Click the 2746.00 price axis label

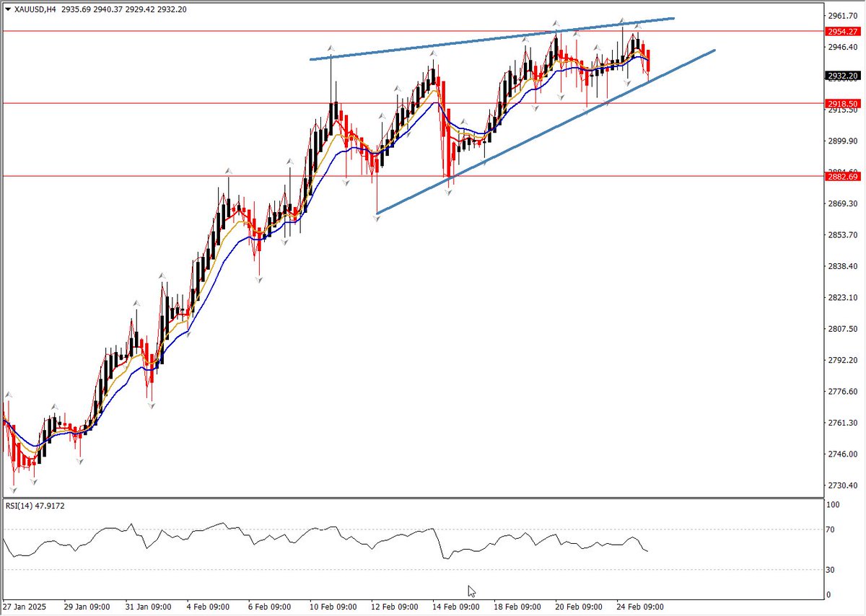(841, 454)
